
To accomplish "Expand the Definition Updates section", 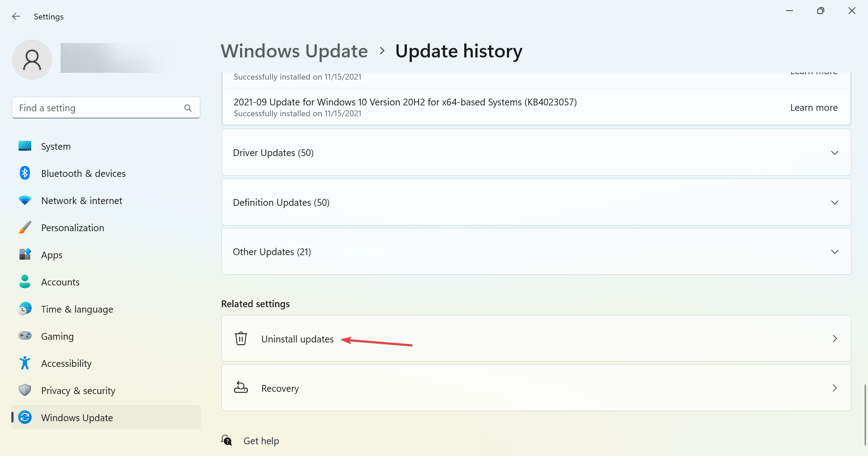I will point(536,203).
